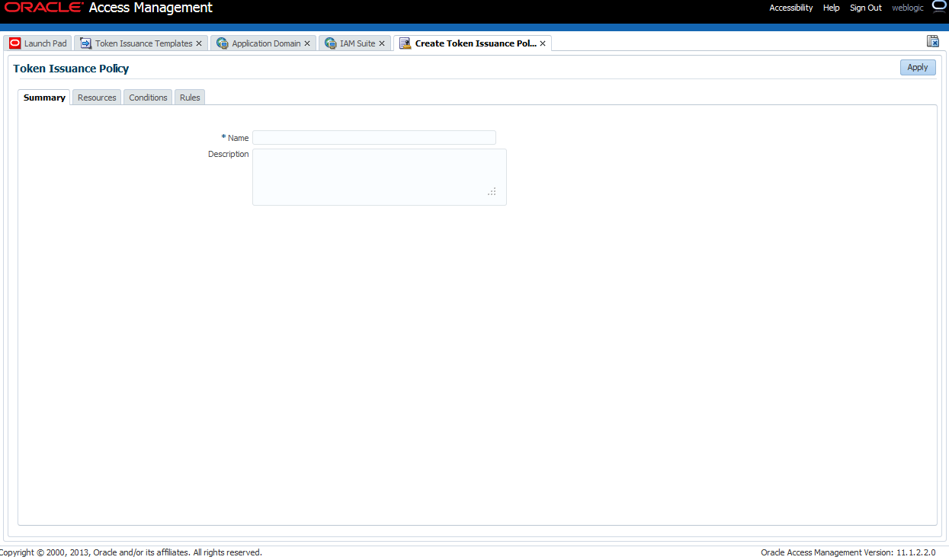Click the Token Issuance Templates tab icon
The width and height of the screenshot is (949, 560).
click(85, 43)
